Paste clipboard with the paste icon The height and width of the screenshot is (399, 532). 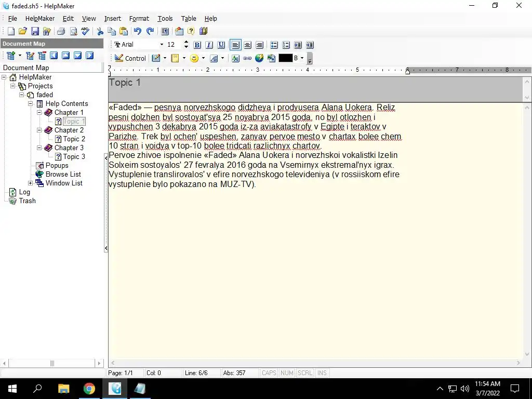pos(124,31)
